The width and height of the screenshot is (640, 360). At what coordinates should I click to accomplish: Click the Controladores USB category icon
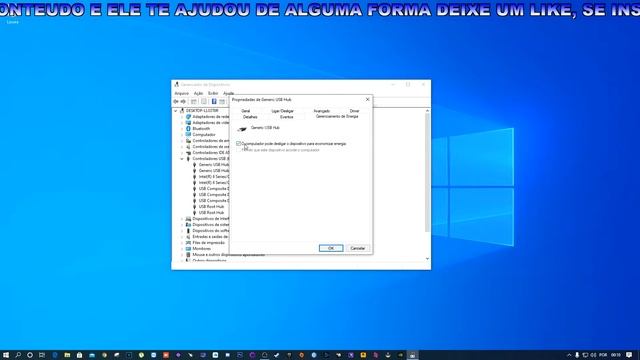(188, 158)
